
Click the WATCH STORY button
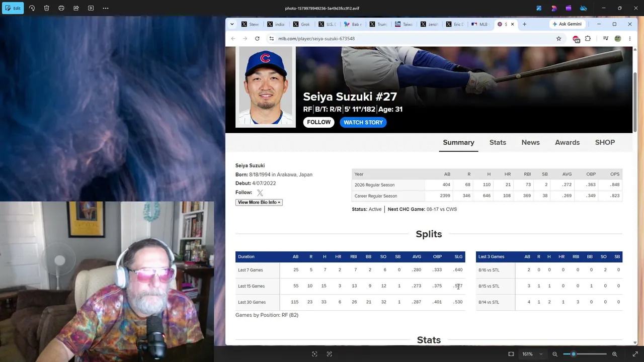click(363, 122)
